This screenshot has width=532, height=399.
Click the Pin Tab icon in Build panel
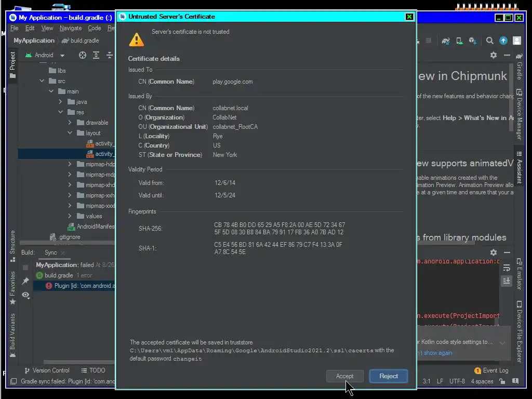[x=25, y=281]
